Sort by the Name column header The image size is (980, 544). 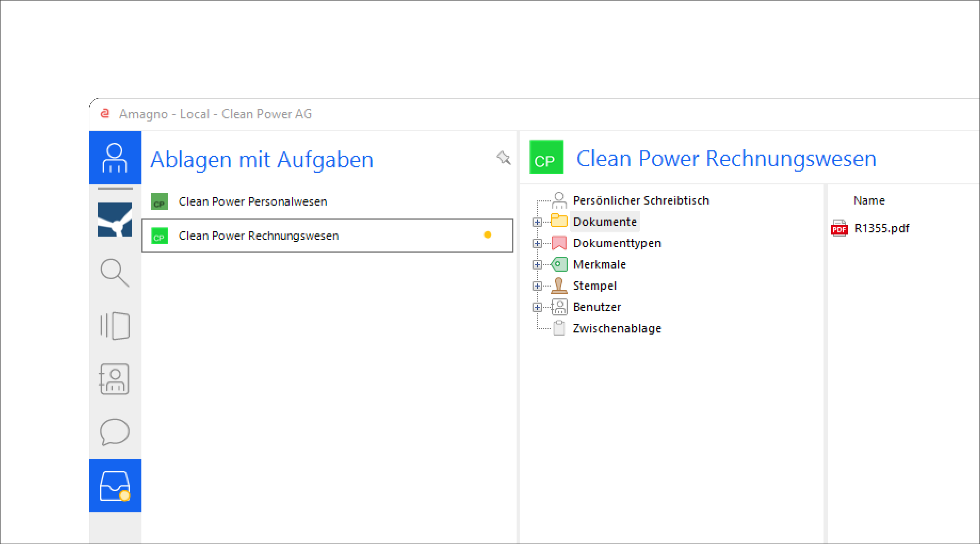coord(869,200)
